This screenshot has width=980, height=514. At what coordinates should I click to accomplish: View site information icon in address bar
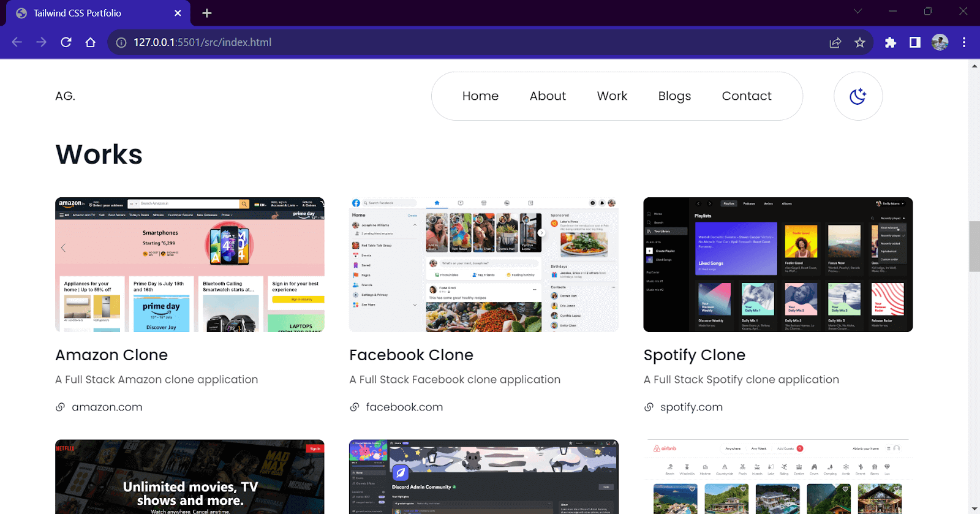tap(121, 42)
